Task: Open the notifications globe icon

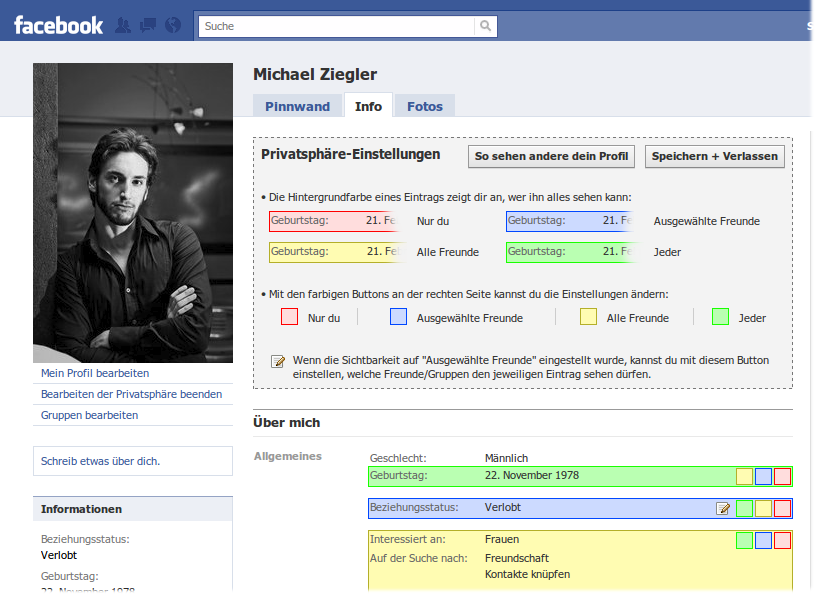Action: tap(172, 25)
